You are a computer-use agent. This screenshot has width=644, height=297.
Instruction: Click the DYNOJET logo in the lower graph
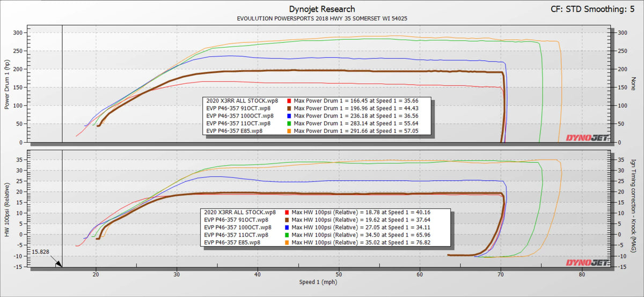587,262
